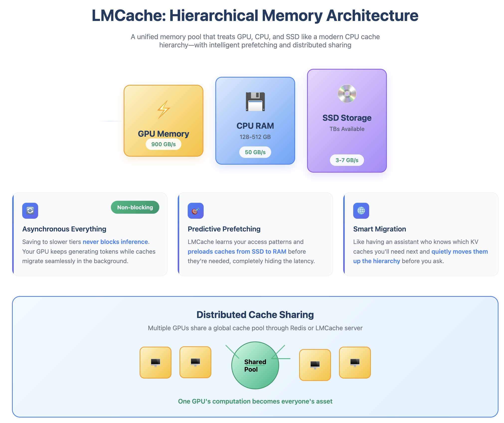This screenshot has width=504, height=423.
Task: Follow the 'preloads caches from SSD to RAM' link
Action: pyautogui.click(x=237, y=252)
